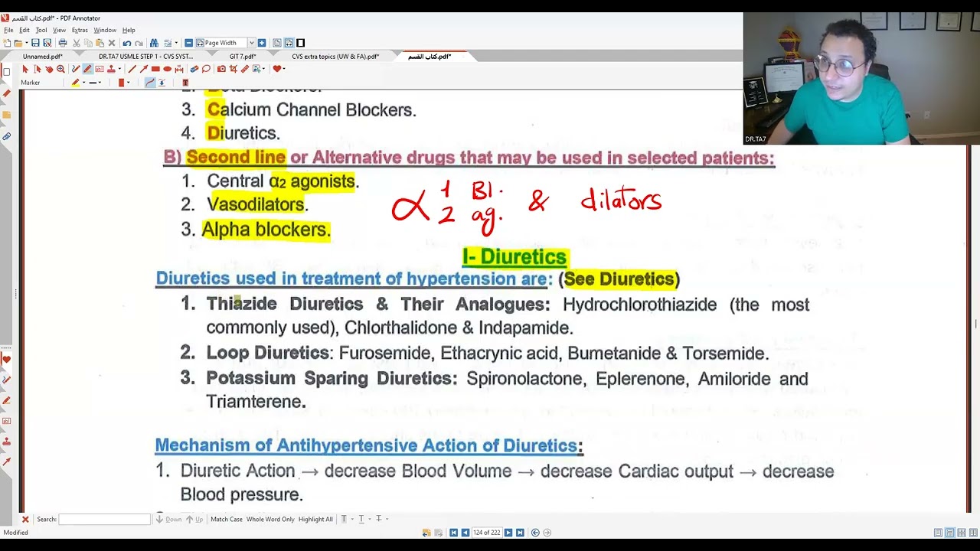Click the zoom in plus button
The width and height of the screenshot is (980, 551).
coord(262,43)
